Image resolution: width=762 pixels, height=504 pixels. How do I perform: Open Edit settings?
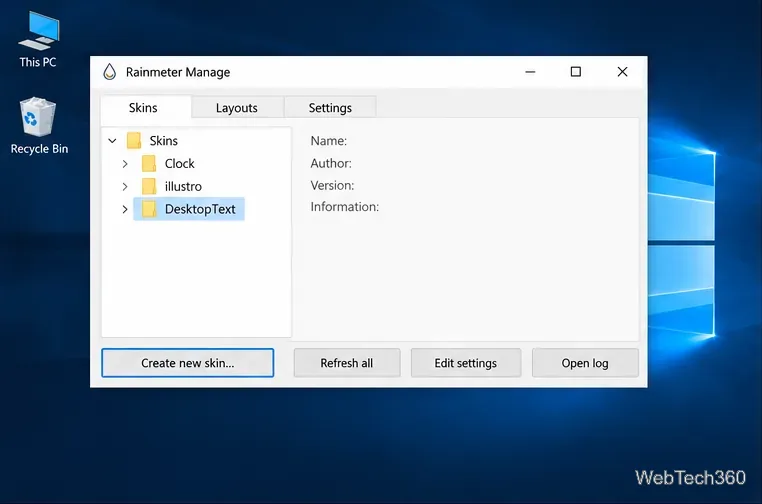click(466, 363)
